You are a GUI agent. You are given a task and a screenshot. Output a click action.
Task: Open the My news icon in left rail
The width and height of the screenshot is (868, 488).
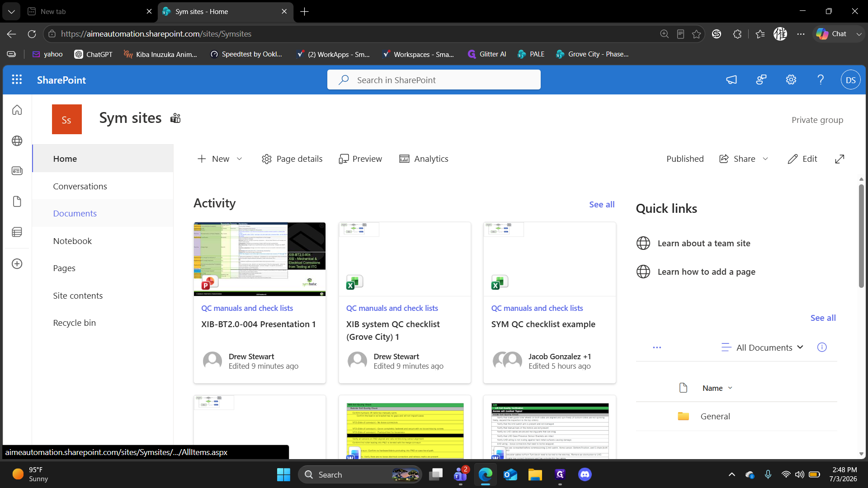click(x=17, y=171)
